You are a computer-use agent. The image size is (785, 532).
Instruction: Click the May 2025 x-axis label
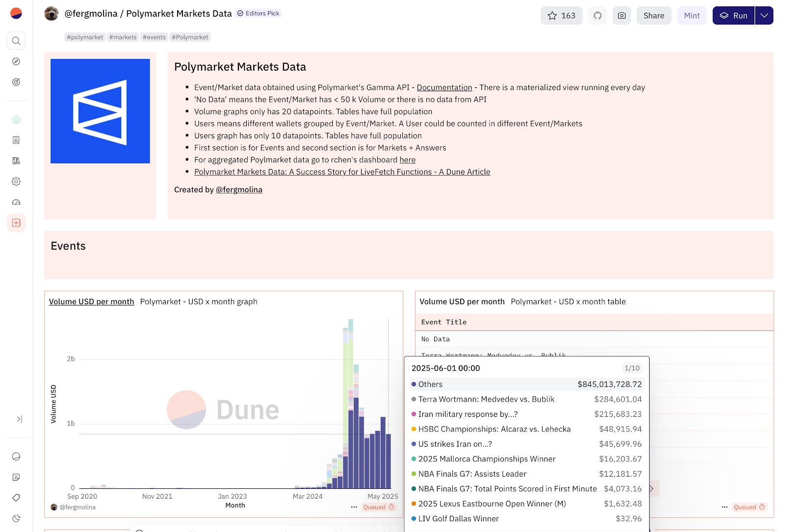pos(383,496)
